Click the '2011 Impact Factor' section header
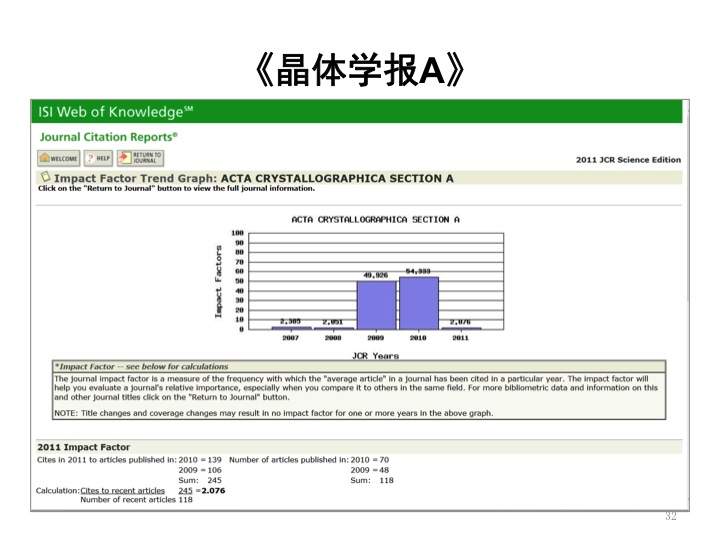This screenshot has width=720, height=540. coord(84,447)
